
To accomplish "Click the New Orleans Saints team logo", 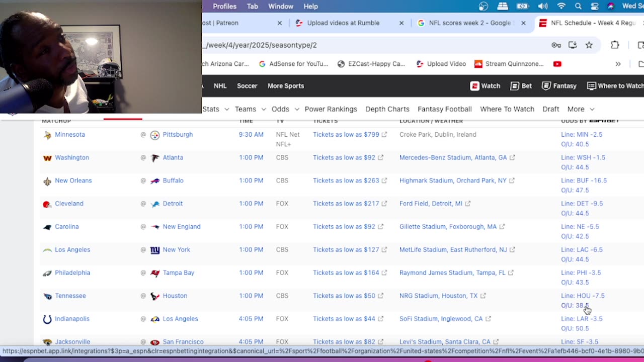I will point(47,181).
